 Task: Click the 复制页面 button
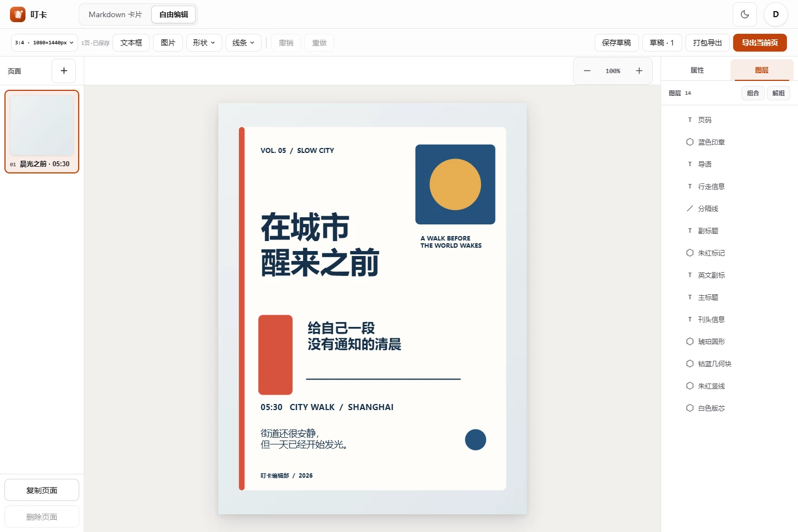pyautogui.click(x=42, y=490)
